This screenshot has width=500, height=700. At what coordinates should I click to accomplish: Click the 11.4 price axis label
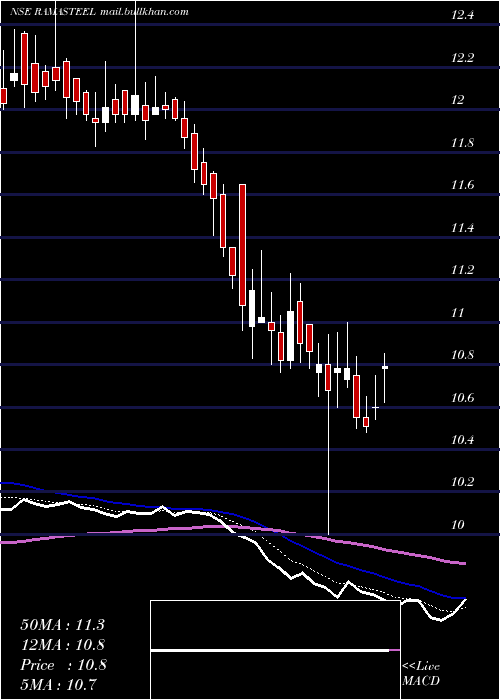[x=462, y=228]
